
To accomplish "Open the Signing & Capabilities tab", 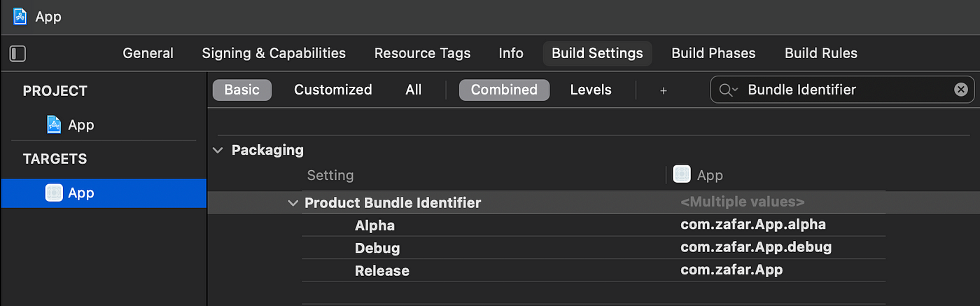I will click(x=274, y=53).
